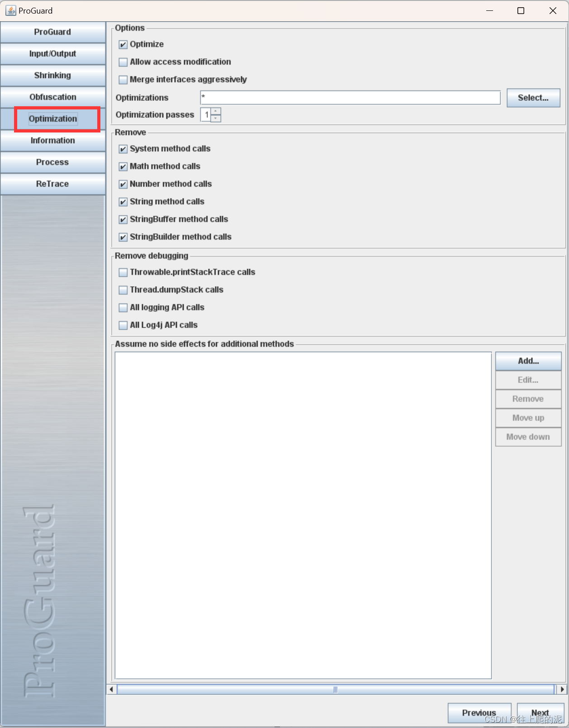Click the Optimizations text field
Viewport: 569px width, 728px height.
pos(350,98)
